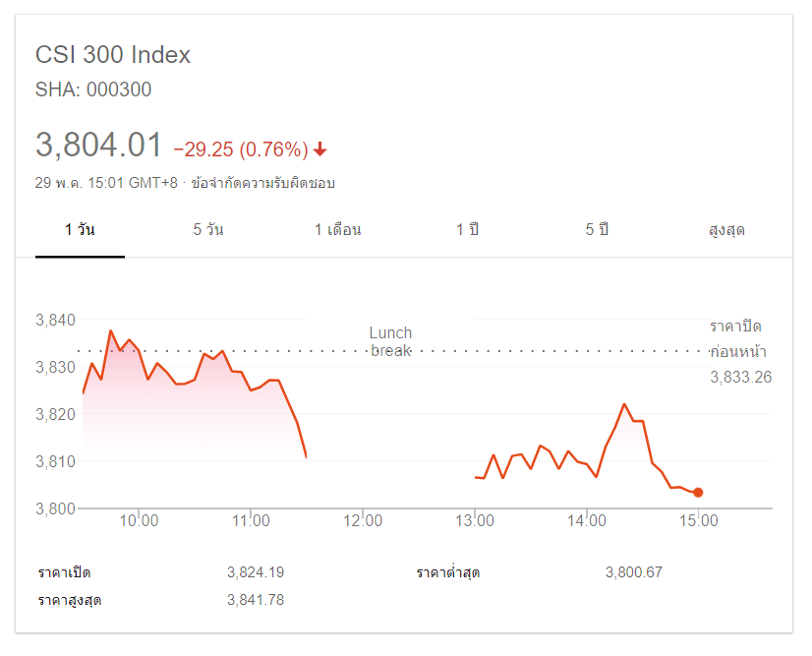
Task: Switch to the 5 วัน tab
Action: pos(208,230)
